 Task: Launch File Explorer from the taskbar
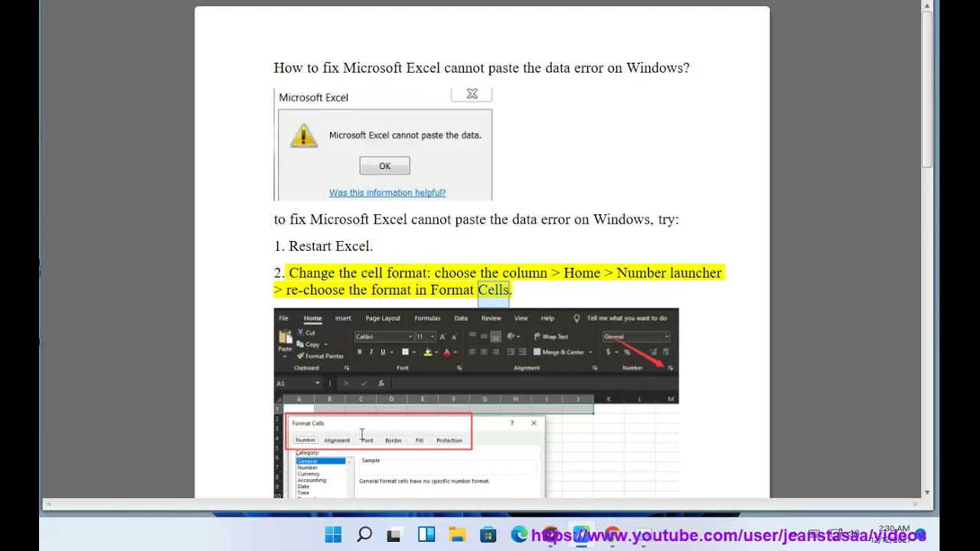click(x=457, y=535)
